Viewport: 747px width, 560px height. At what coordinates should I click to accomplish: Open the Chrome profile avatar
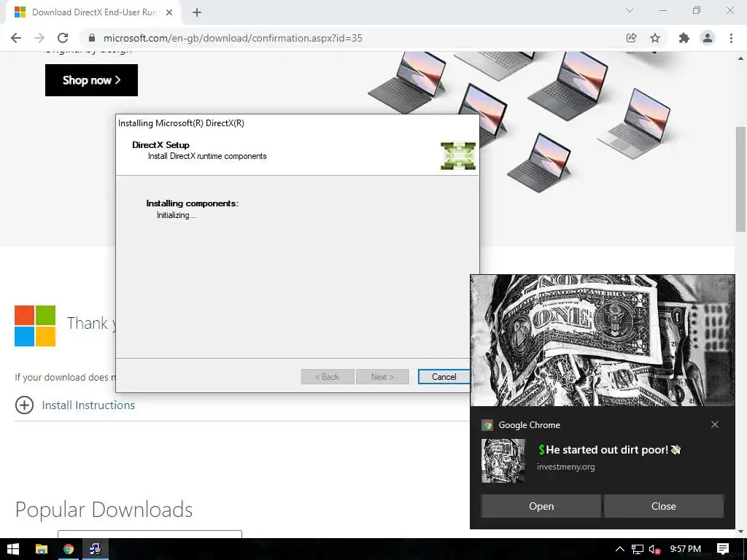[708, 38]
